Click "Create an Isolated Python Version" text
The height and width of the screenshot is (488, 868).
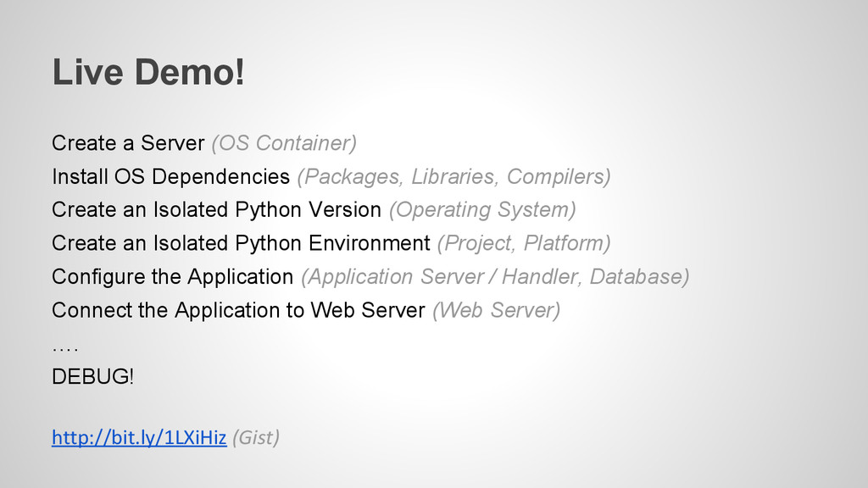pos(216,210)
